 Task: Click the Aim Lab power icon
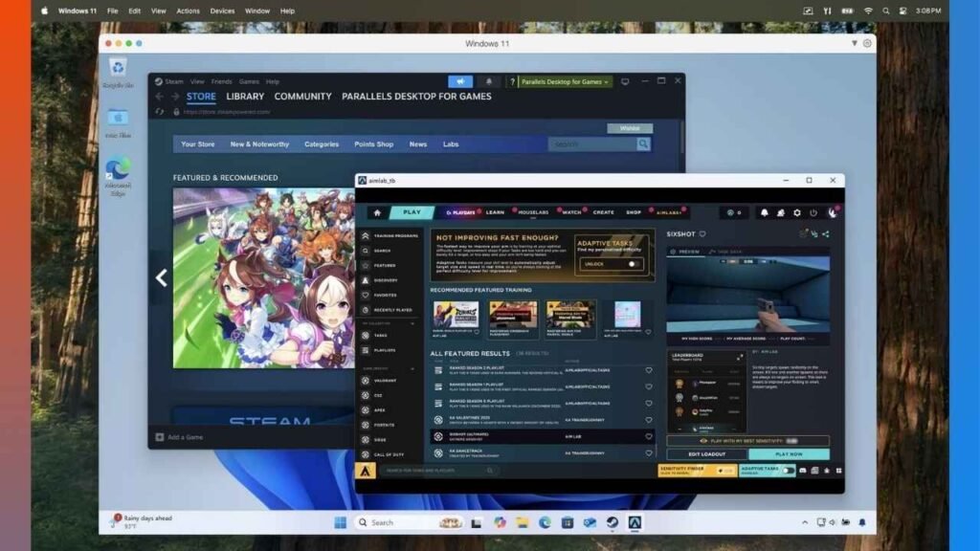coord(813,212)
